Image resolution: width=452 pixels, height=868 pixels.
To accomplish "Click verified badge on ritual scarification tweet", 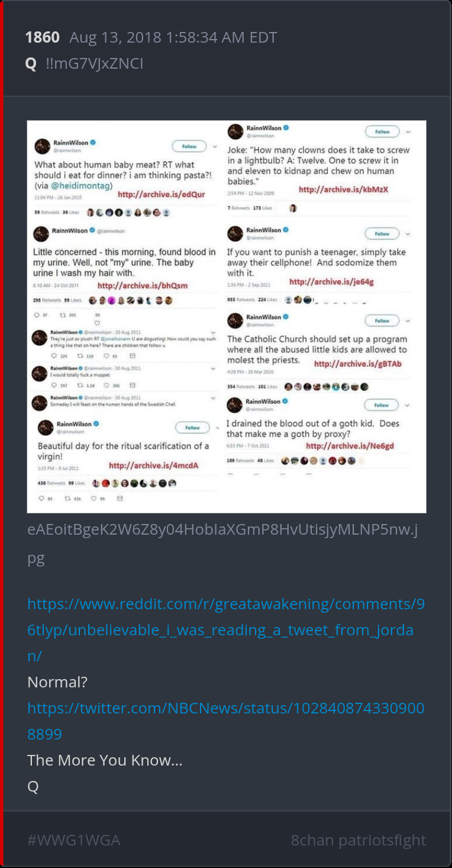I will click(95, 424).
